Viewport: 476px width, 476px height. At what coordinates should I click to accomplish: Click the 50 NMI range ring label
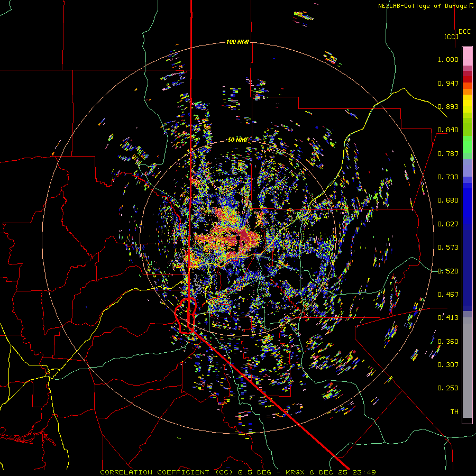[x=237, y=140]
